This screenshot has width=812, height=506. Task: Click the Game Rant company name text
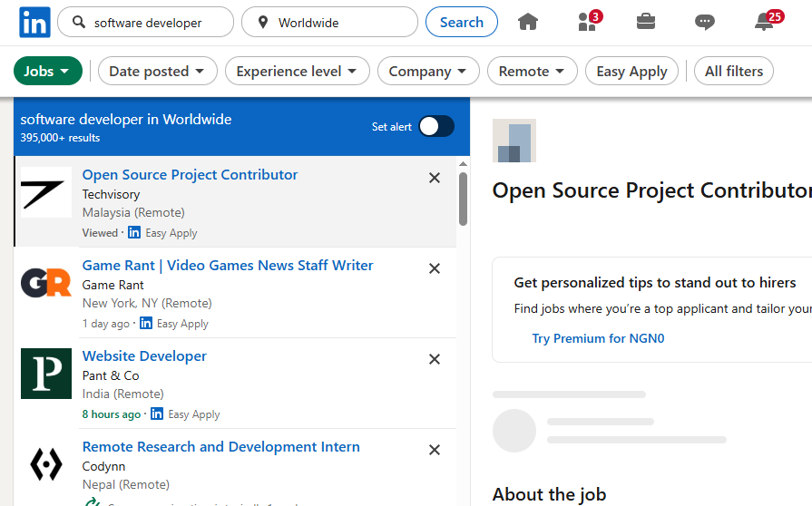click(113, 285)
